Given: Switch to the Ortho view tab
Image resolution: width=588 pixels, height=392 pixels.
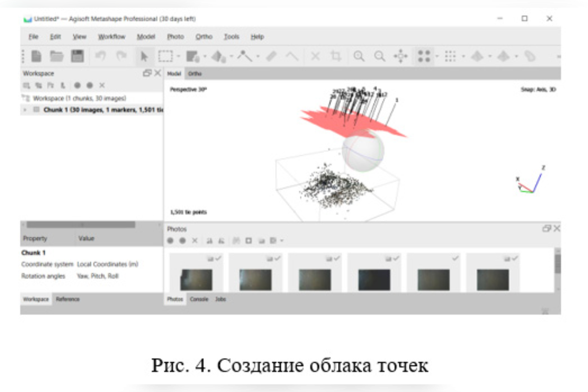Looking at the screenshot, I should coord(195,73).
